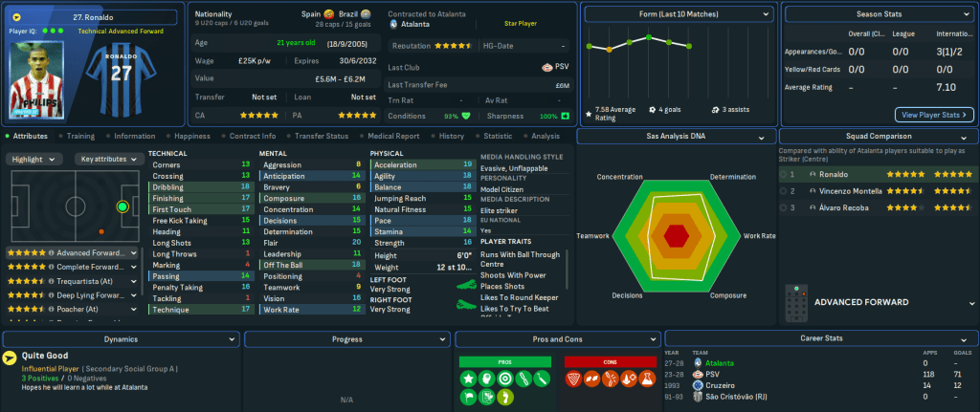Switch to the Training tab
The height and width of the screenshot is (412, 980).
pyautogui.click(x=79, y=137)
